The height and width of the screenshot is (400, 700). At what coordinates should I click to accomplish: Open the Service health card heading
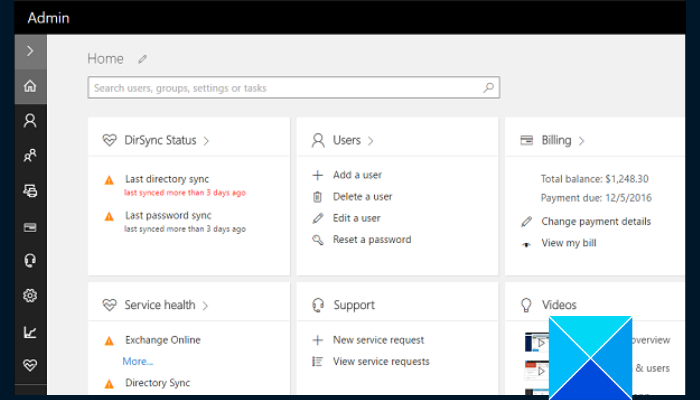pyautogui.click(x=160, y=305)
